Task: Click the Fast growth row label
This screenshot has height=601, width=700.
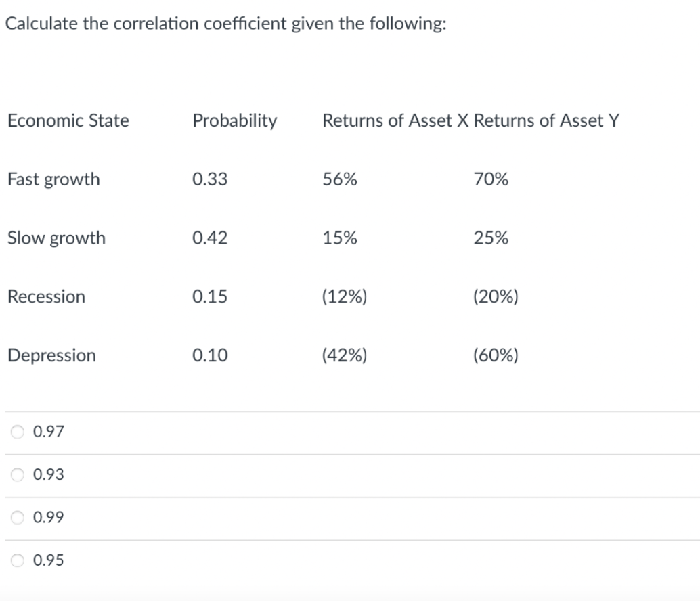Action: [x=53, y=180]
